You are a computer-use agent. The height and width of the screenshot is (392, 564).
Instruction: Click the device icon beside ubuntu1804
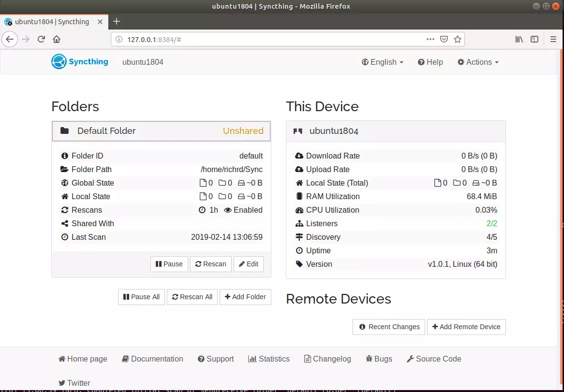(x=298, y=131)
